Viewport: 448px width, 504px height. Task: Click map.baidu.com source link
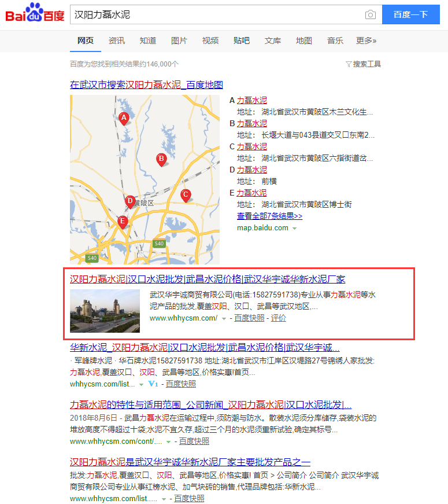tap(262, 228)
